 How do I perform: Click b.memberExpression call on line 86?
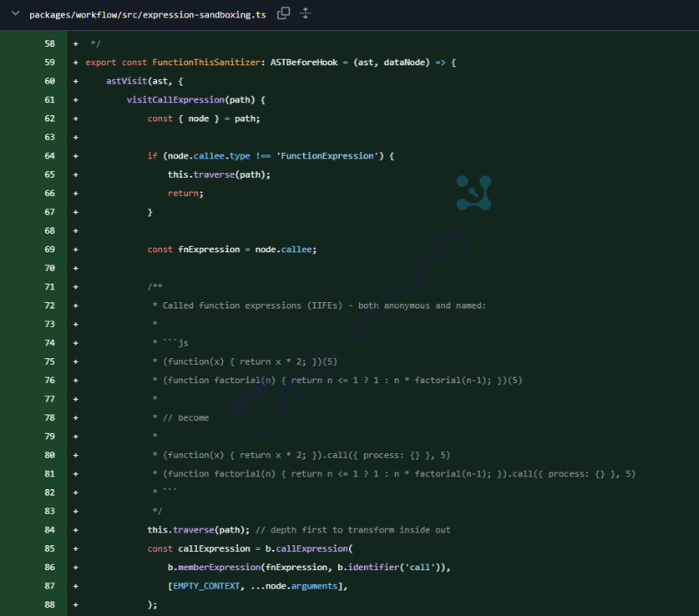[214, 568]
